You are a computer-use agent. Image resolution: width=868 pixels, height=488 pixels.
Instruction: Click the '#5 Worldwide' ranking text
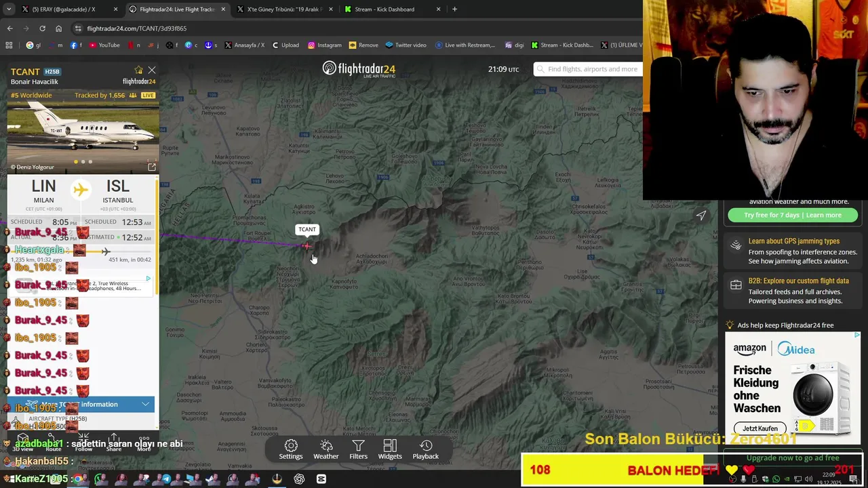31,96
